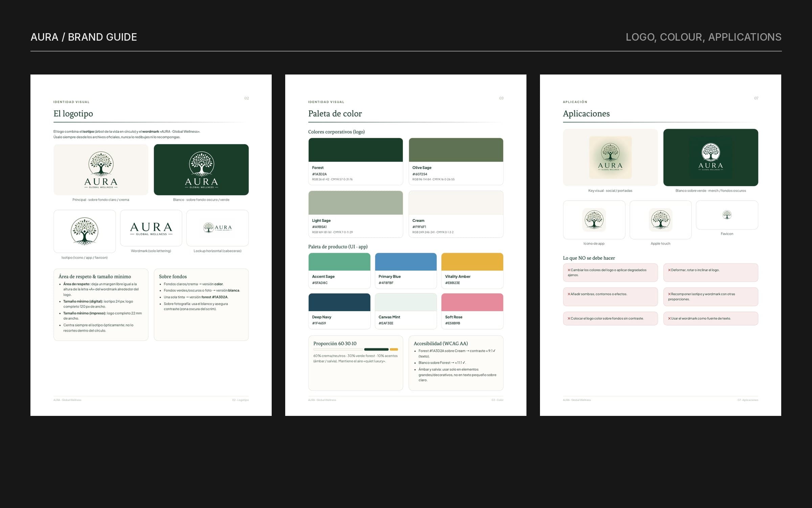Click the X on 'Cambiar los colores del logo'
Screen dimensions: 812x508
click(569, 270)
